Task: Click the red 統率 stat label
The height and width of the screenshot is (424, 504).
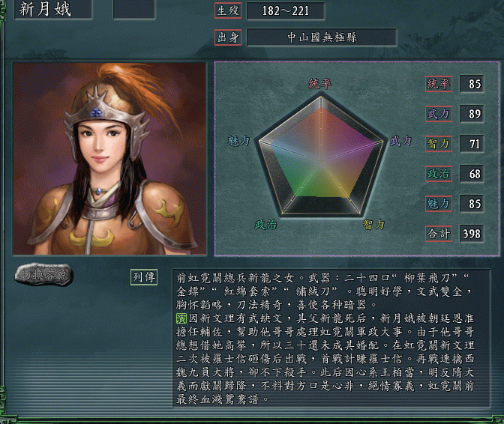Action: click(x=439, y=84)
